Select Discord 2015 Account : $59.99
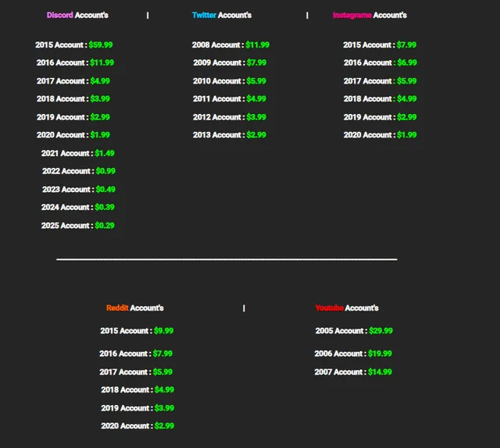The image size is (500, 448). tap(74, 45)
